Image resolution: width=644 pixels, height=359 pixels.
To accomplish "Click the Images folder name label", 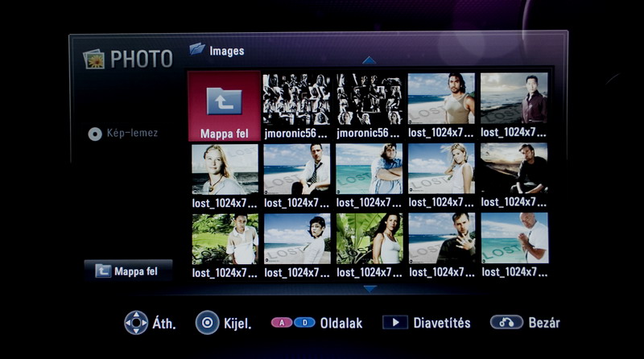I will (x=227, y=51).
